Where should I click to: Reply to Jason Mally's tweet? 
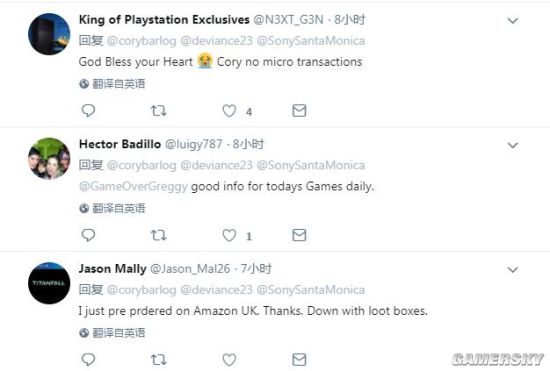tap(88, 359)
